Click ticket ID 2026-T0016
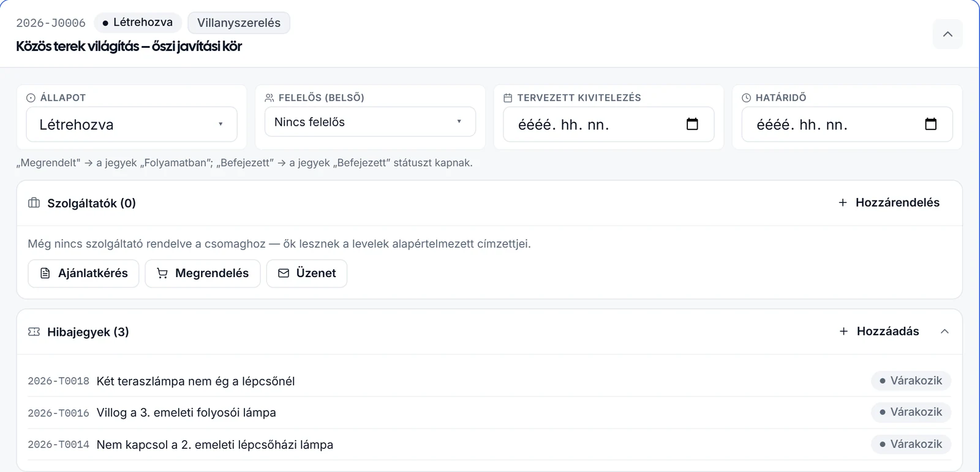The height and width of the screenshot is (472, 980). (x=58, y=413)
